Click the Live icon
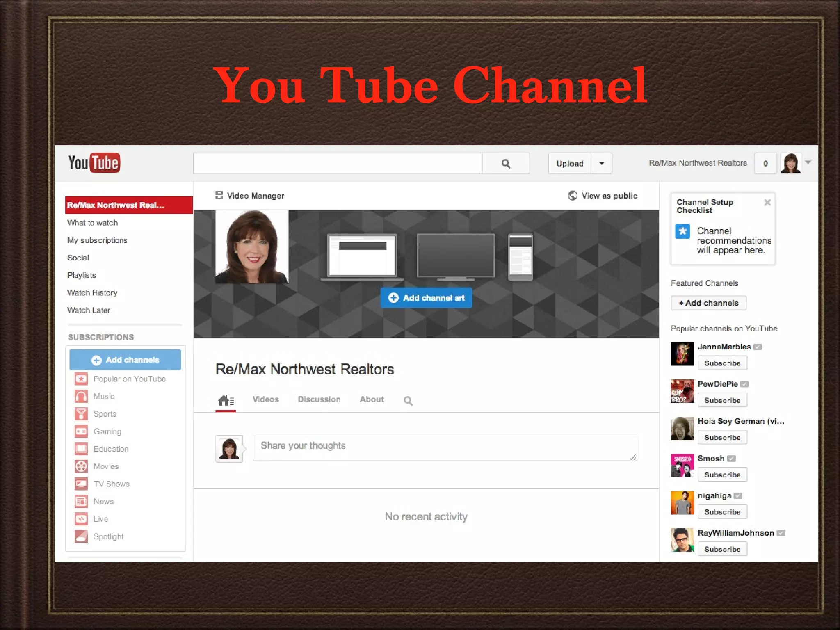This screenshot has width=840, height=630. pyautogui.click(x=81, y=519)
